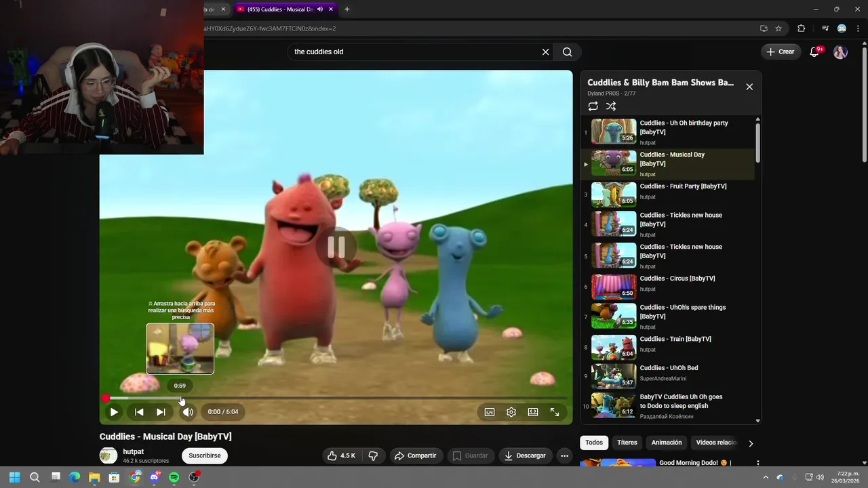Click the Compartir button
This screenshot has height=488, width=868.
tap(415, 456)
